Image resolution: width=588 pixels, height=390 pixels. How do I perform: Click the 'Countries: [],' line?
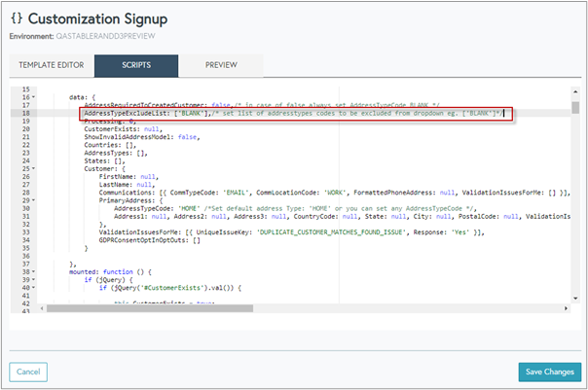pos(110,145)
